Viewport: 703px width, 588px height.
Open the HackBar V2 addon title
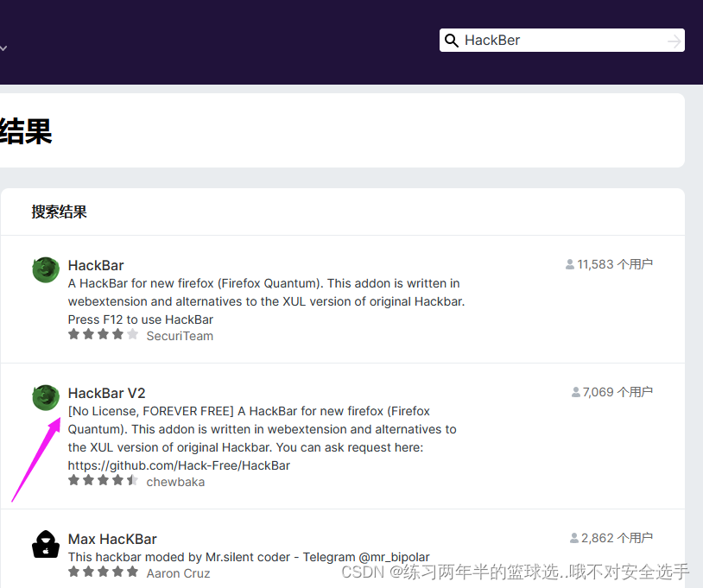(x=107, y=393)
